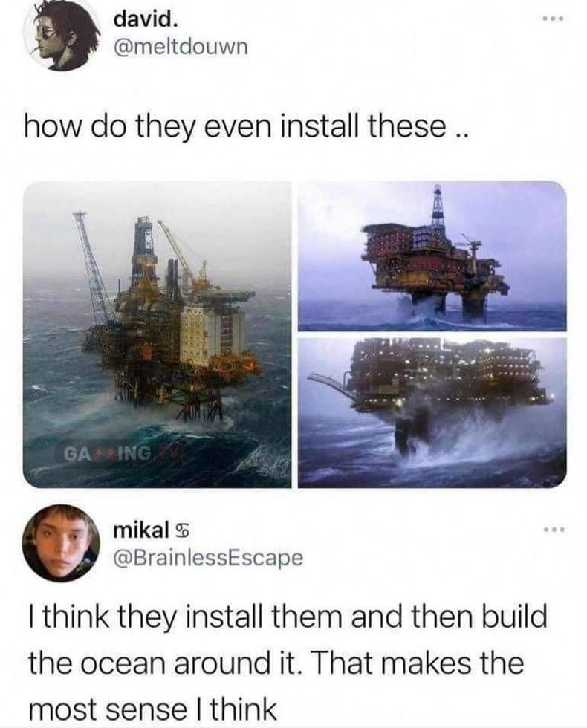Open mikal's profile avatar
The width and height of the screenshot is (587, 728).
coord(62,544)
